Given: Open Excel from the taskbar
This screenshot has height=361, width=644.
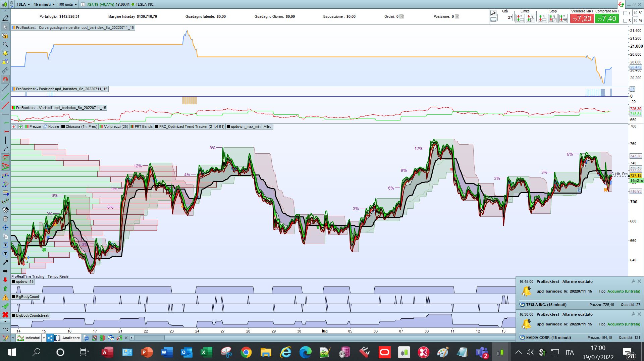Looking at the screenshot, I should pyautogui.click(x=206, y=352).
